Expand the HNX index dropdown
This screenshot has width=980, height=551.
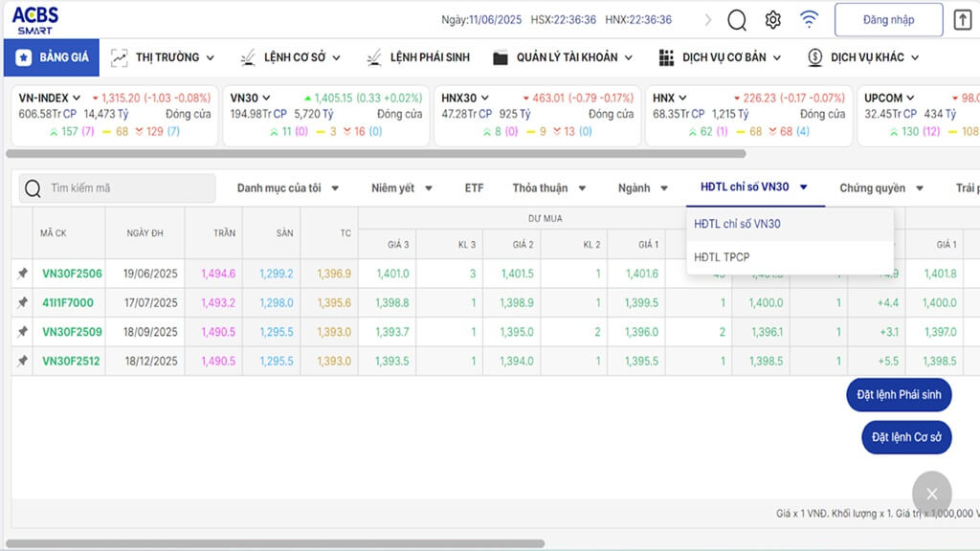tap(682, 99)
